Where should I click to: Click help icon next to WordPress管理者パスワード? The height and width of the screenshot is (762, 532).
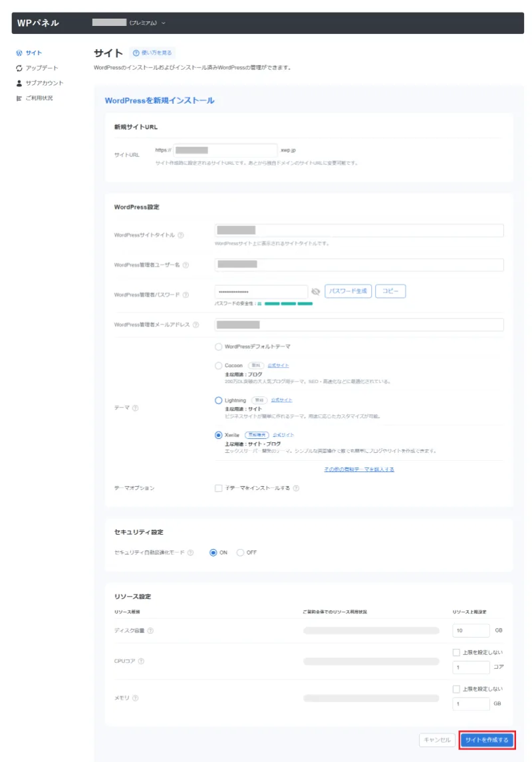[186, 295]
